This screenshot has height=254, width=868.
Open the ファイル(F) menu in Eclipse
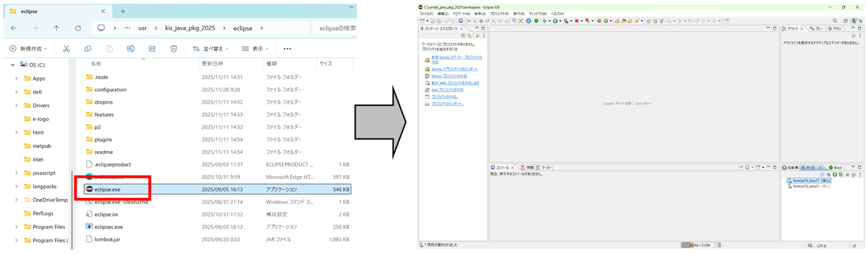click(x=426, y=13)
